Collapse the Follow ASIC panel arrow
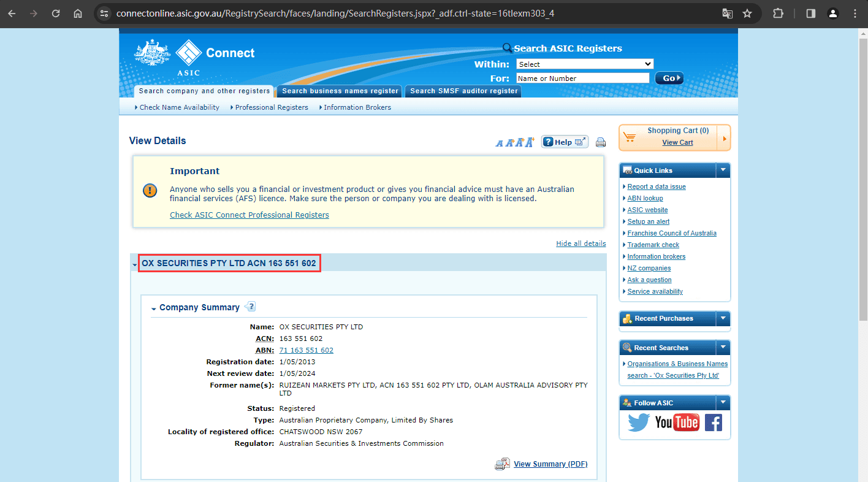The image size is (868, 482). tap(723, 403)
